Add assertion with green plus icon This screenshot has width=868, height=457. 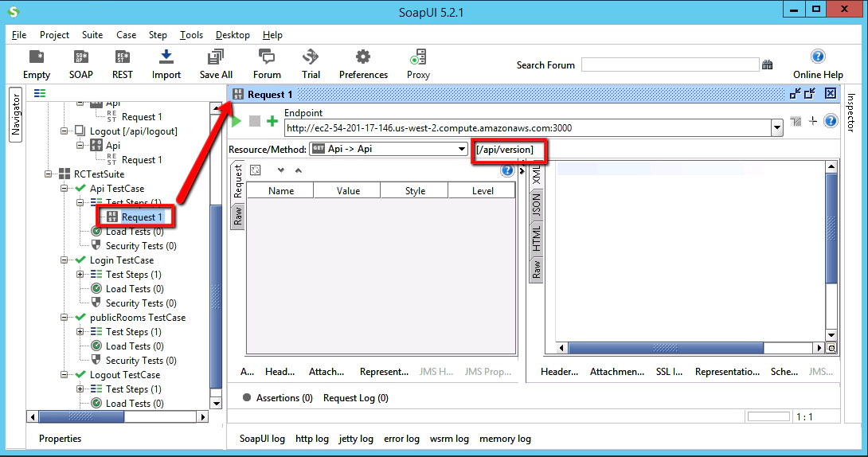click(272, 121)
